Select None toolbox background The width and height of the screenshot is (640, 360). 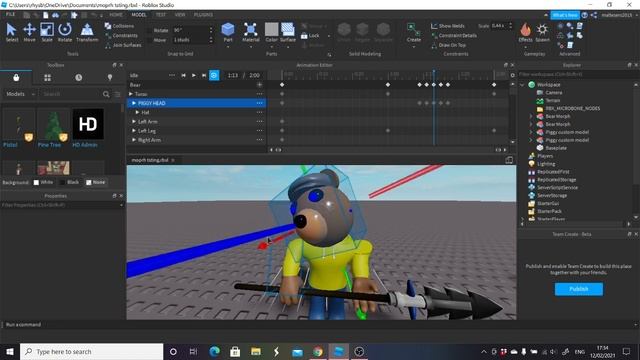pos(96,182)
